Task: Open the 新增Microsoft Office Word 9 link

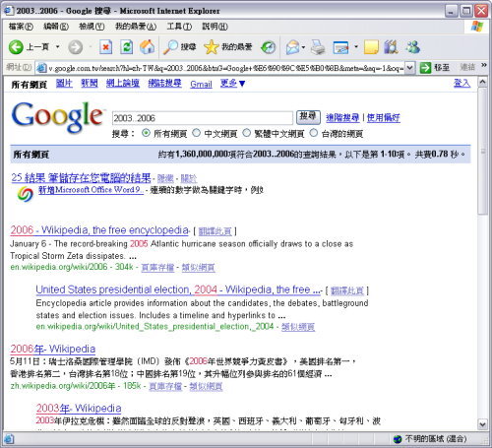Action: (x=91, y=190)
